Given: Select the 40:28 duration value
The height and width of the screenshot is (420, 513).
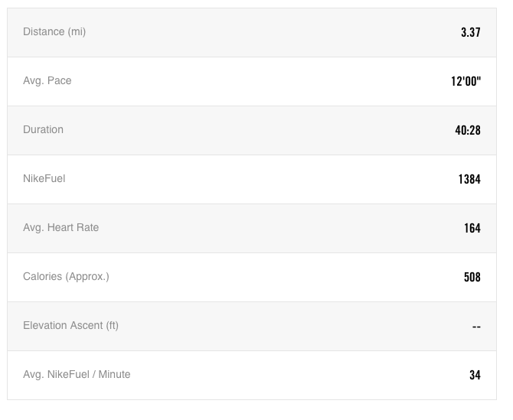Looking at the screenshot, I should [468, 130].
